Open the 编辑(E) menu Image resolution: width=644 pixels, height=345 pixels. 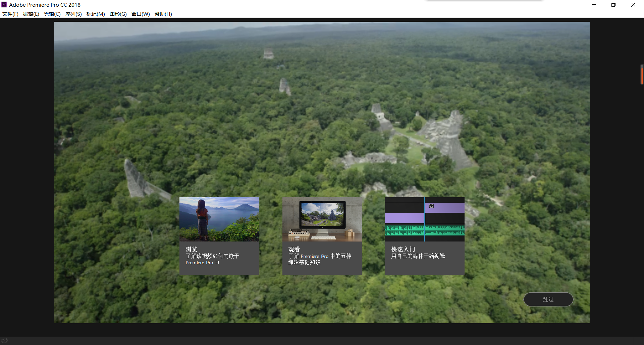point(31,14)
